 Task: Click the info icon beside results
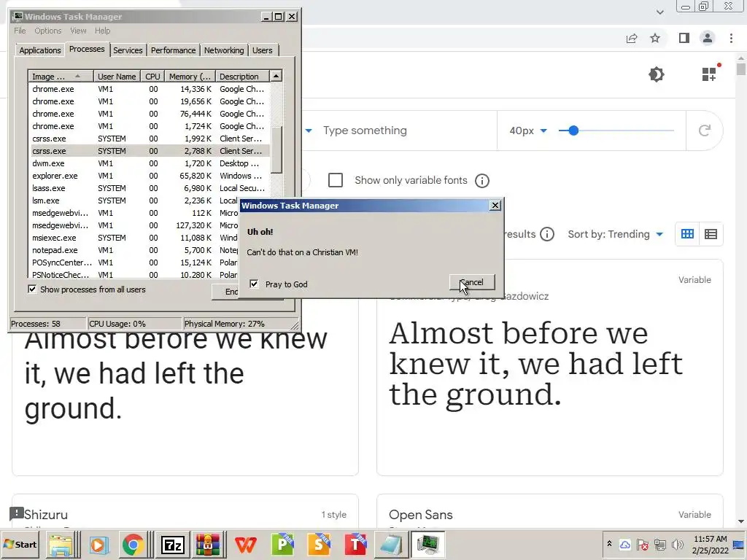tap(547, 234)
